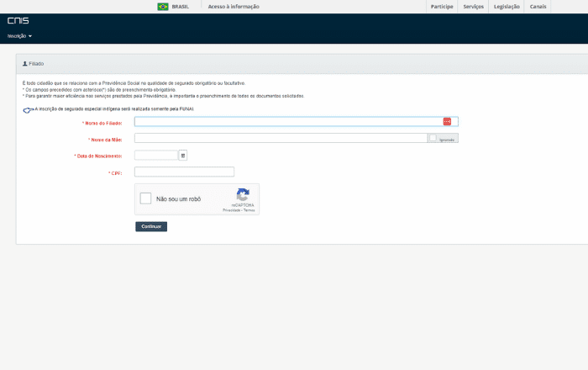Open the Canais menu item
This screenshot has width=588, height=370.
[x=538, y=7]
